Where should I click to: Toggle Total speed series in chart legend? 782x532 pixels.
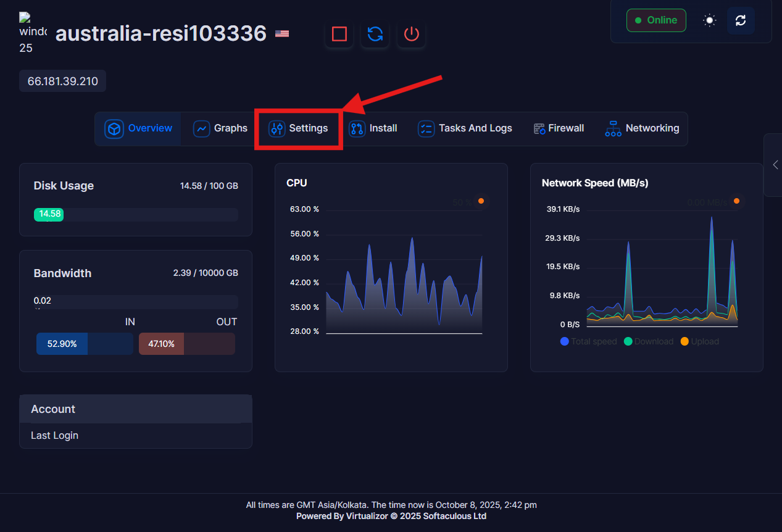pyautogui.click(x=589, y=341)
